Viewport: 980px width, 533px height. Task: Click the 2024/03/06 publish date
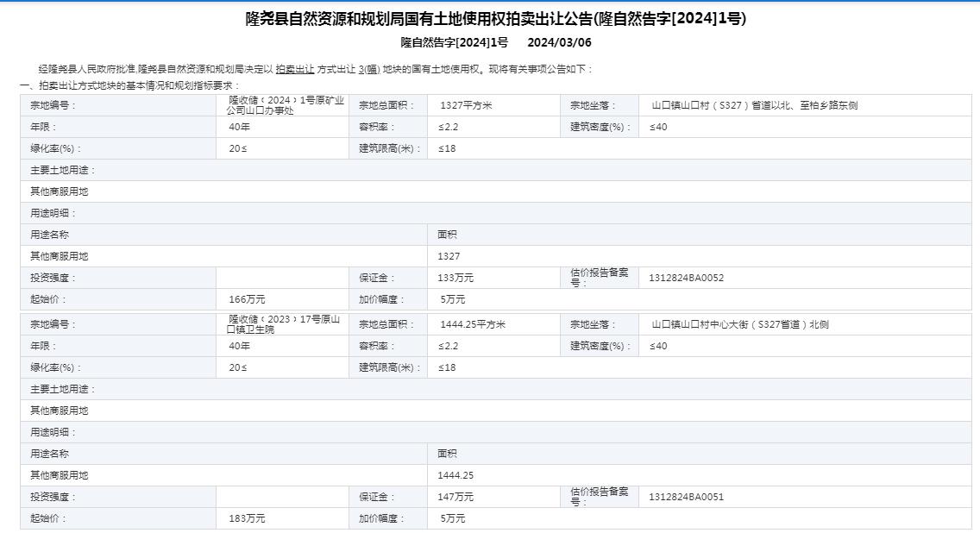coord(559,42)
